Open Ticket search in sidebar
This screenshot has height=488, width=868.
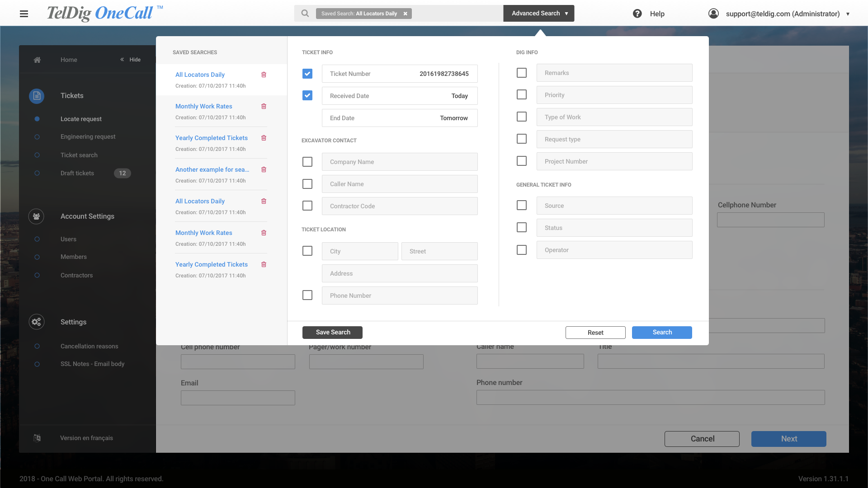pyautogui.click(x=79, y=155)
